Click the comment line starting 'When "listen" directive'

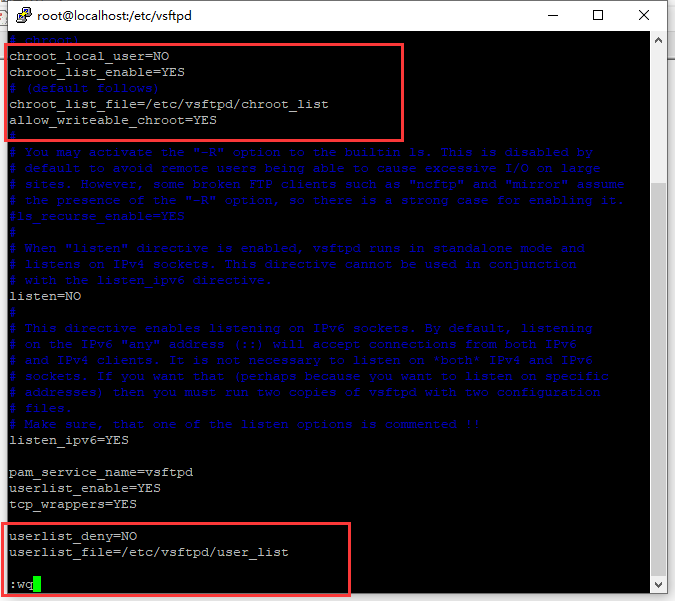(297, 248)
